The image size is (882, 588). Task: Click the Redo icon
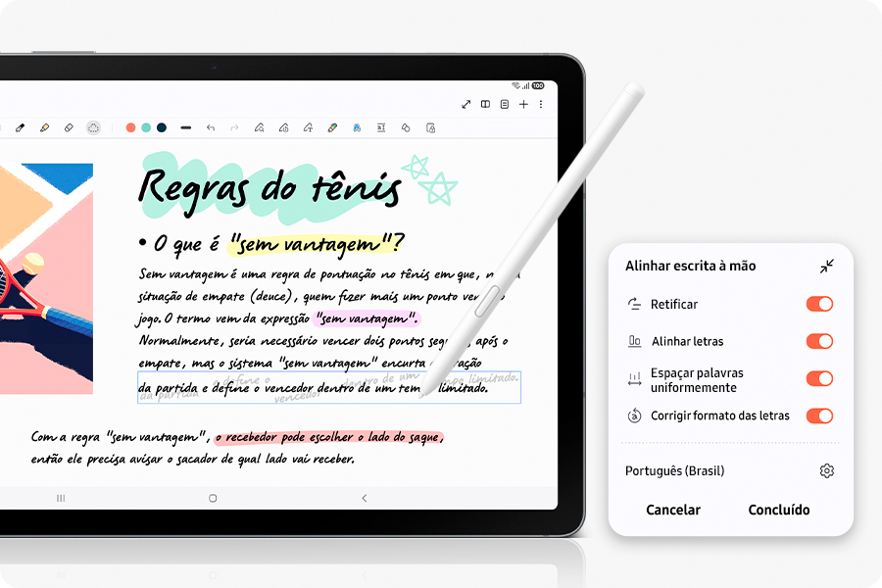tap(233, 126)
